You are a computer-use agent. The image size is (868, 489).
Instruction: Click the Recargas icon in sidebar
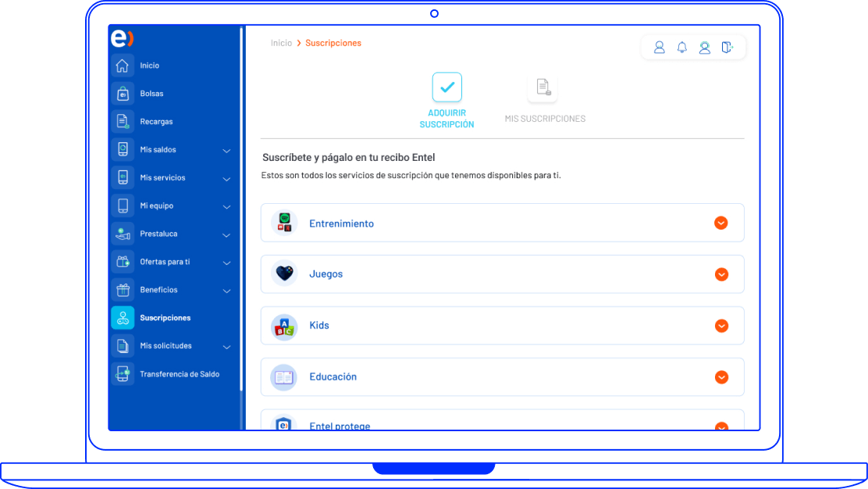coord(123,122)
